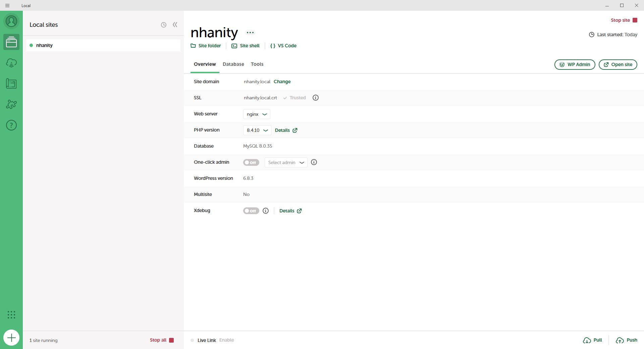Open the hamburger menu
644x349 pixels.
(7, 5)
